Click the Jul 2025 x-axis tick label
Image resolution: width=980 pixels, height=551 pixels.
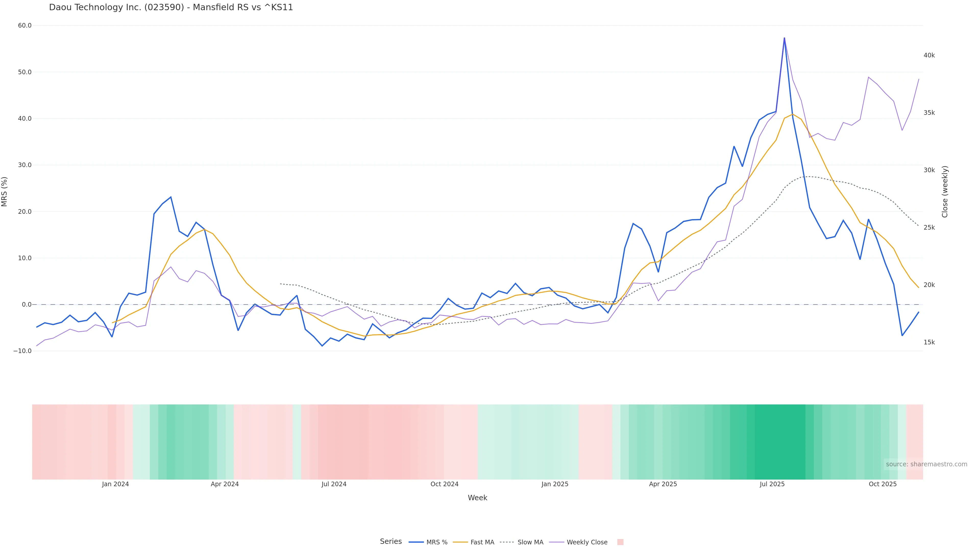(772, 484)
